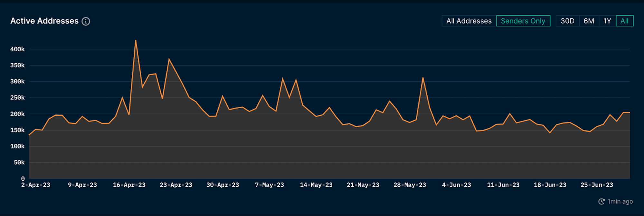Click the 18-Jun-23 date label
The image size is (644, 216).
550,185
